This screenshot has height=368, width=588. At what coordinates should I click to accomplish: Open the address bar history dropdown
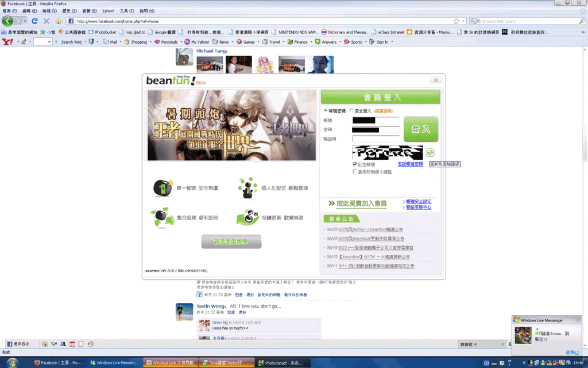(x=464, y=21)
